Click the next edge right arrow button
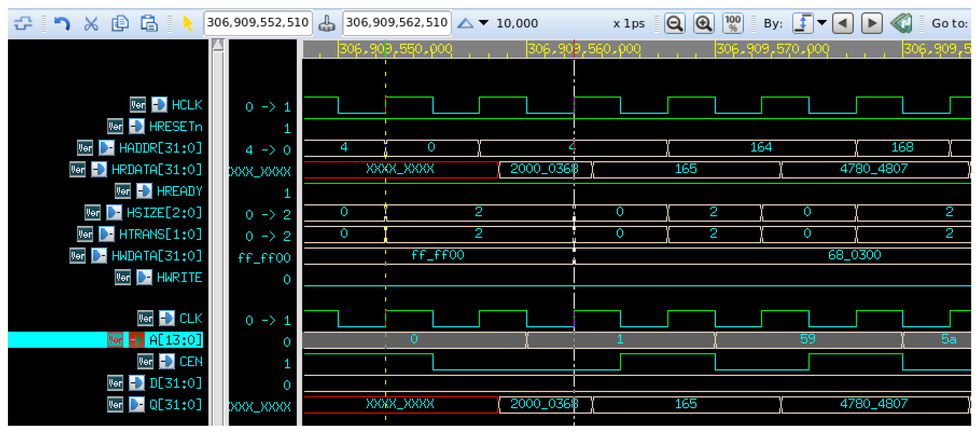This screenshot has height=434, width=980. click(871, 23)
